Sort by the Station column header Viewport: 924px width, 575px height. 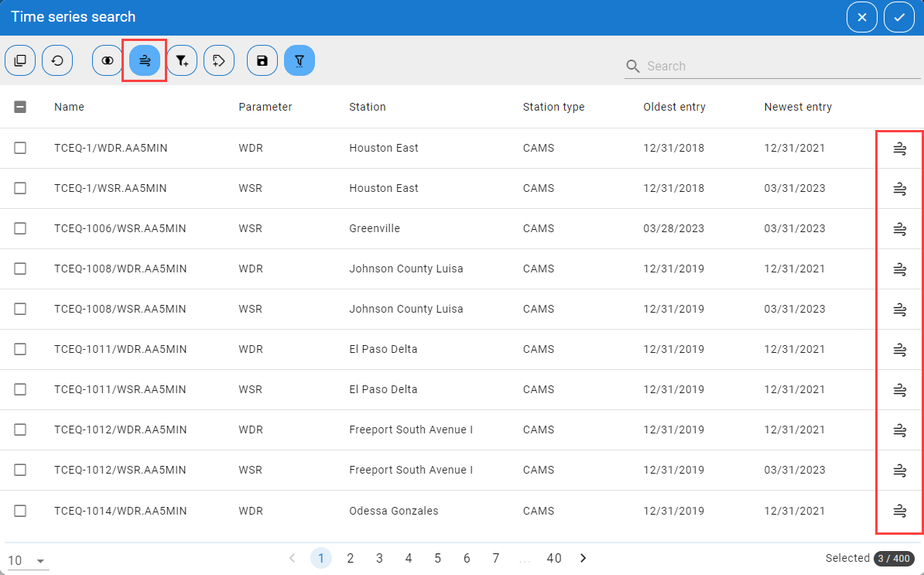(x=368, y=107)
